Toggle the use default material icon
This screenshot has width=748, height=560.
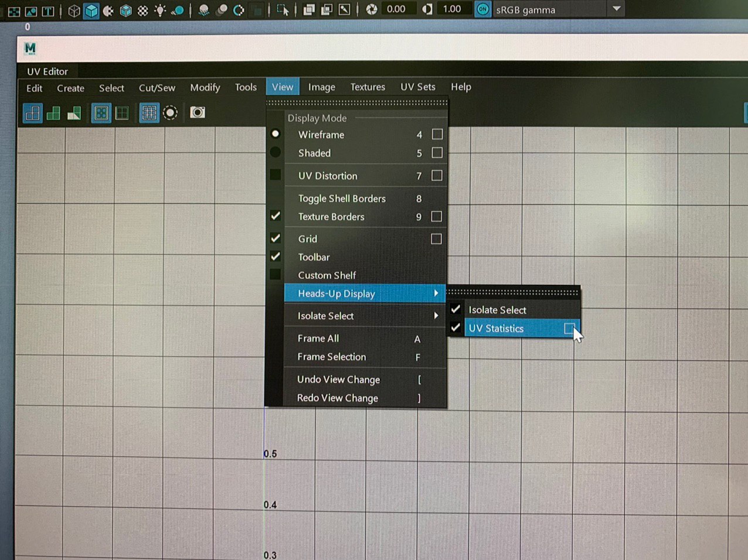108,11
